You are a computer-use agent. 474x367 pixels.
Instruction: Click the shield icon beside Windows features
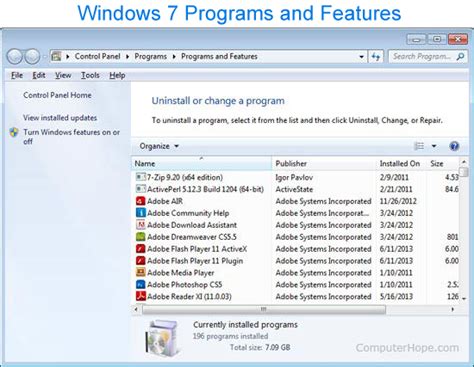click(14, 132)
